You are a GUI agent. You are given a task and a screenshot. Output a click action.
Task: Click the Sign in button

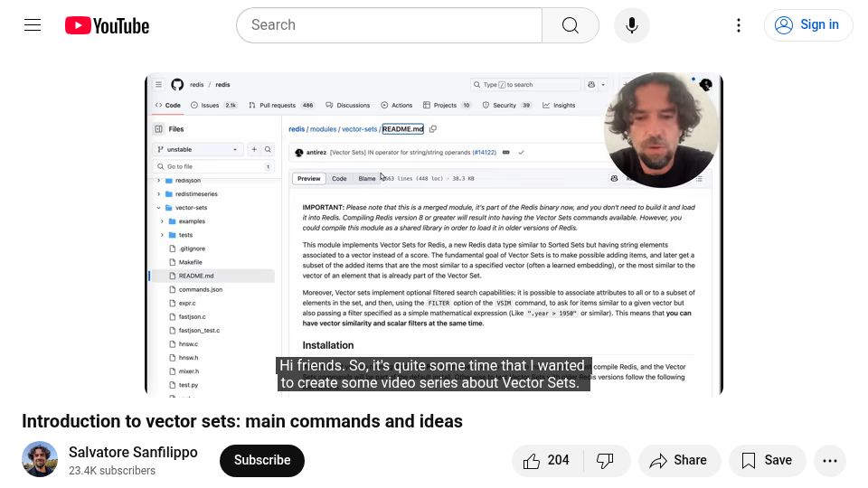point(808,25)
